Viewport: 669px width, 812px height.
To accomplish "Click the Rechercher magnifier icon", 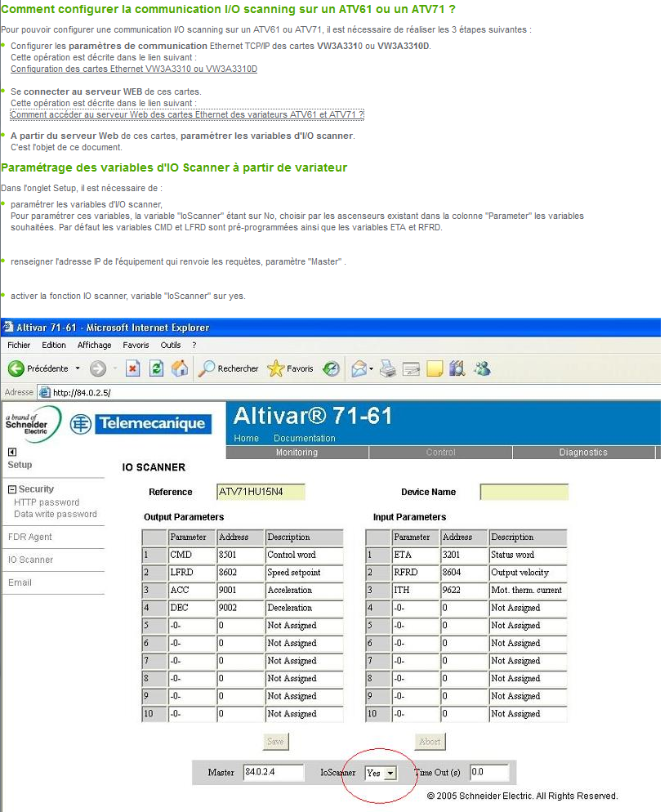I will click(x=207, y=368).
